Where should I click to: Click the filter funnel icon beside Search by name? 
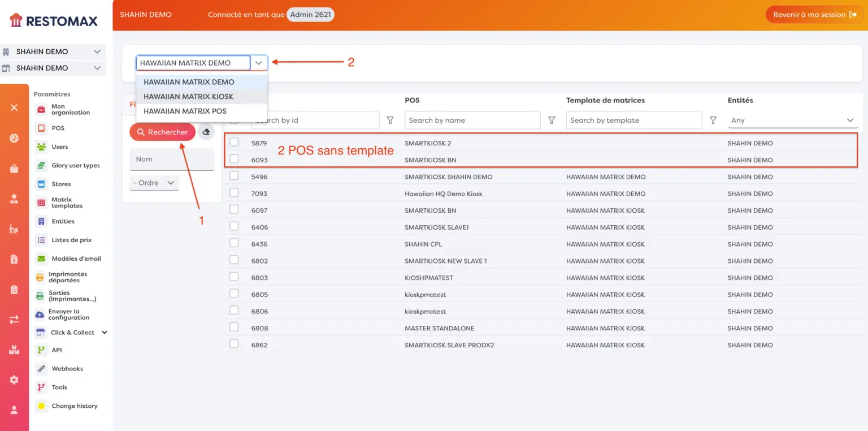(552, 120)
